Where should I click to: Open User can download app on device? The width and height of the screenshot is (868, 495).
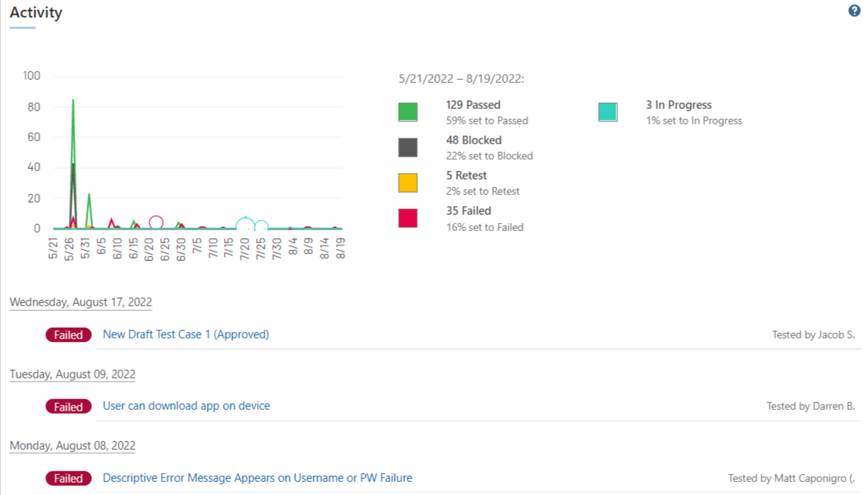(x=186, y=406)
